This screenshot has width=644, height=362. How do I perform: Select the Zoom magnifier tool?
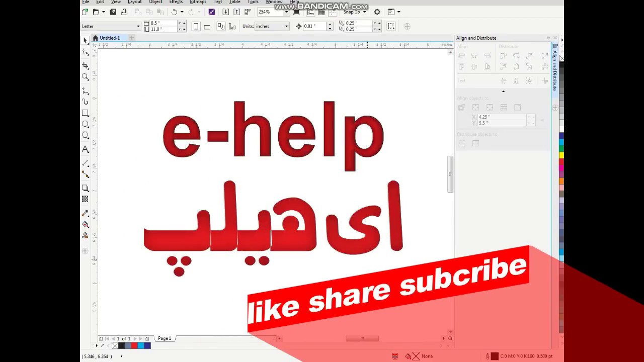tap(85, 77)
